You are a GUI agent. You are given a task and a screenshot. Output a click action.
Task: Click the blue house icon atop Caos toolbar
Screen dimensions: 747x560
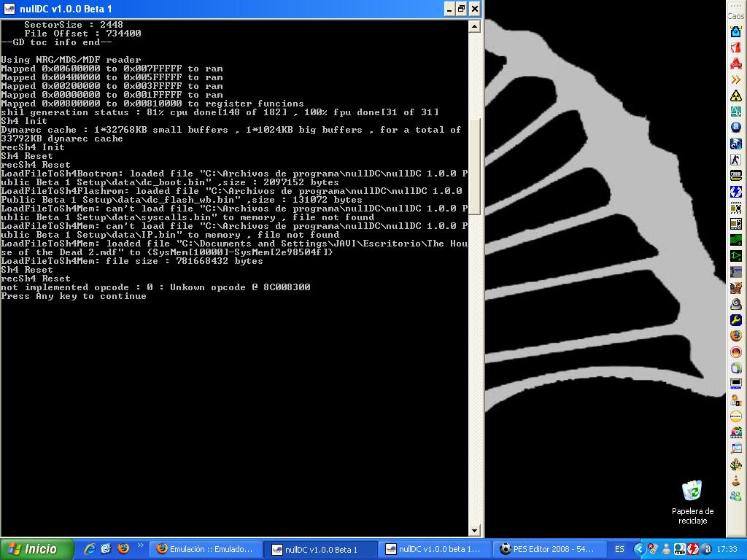point(736,31)
